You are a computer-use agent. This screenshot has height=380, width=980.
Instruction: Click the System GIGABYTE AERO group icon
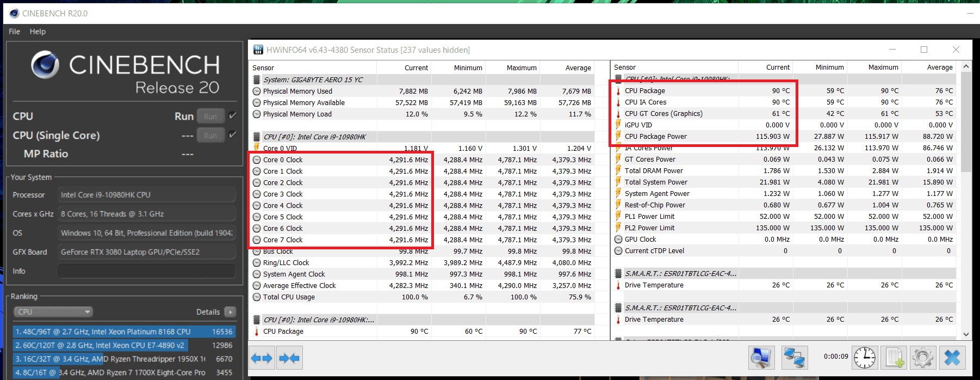[257, 79]
